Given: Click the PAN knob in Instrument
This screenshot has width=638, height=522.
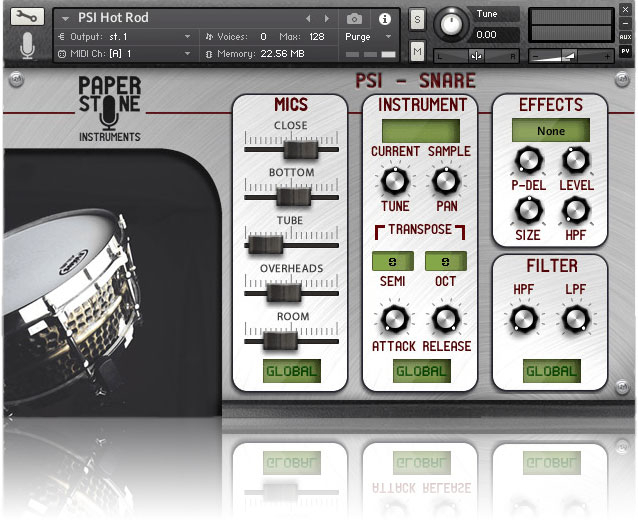Looking at the screenshot, I should coord(446,181).
